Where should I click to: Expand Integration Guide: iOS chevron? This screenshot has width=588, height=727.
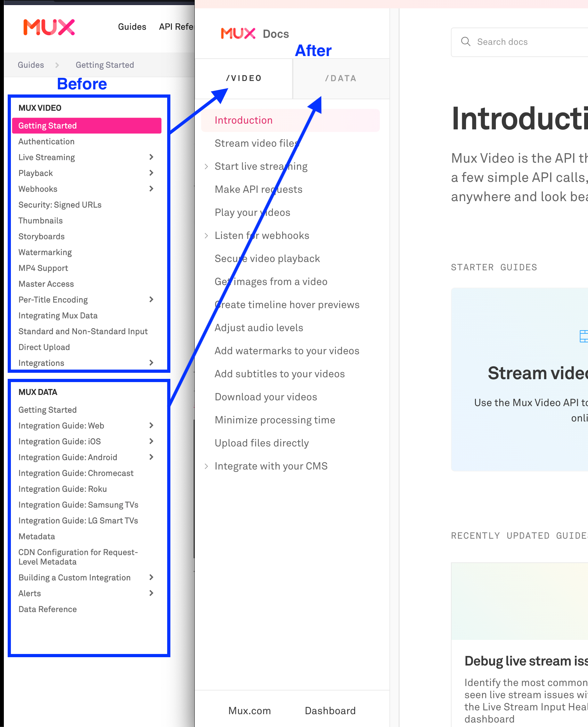(151, 441)
